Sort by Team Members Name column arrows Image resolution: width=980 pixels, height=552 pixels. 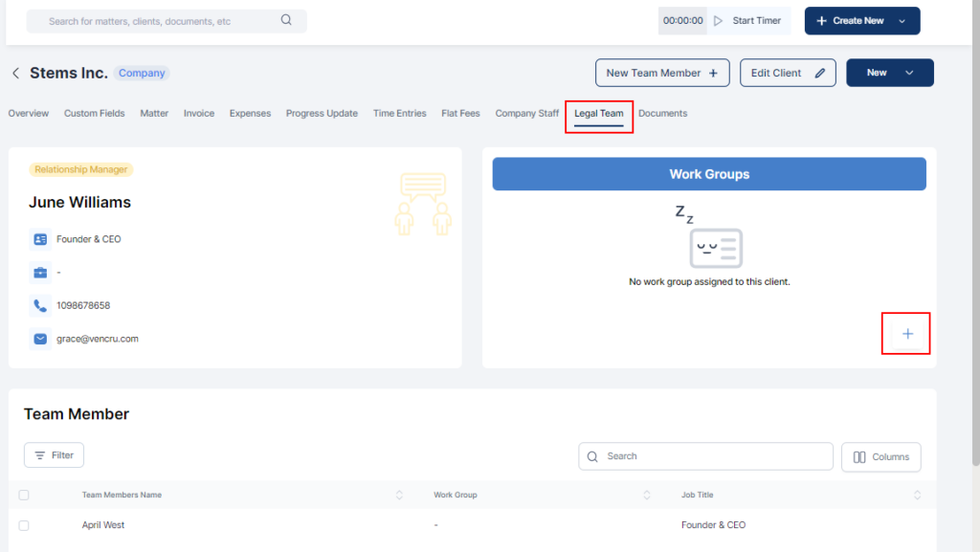pos(399,495)
